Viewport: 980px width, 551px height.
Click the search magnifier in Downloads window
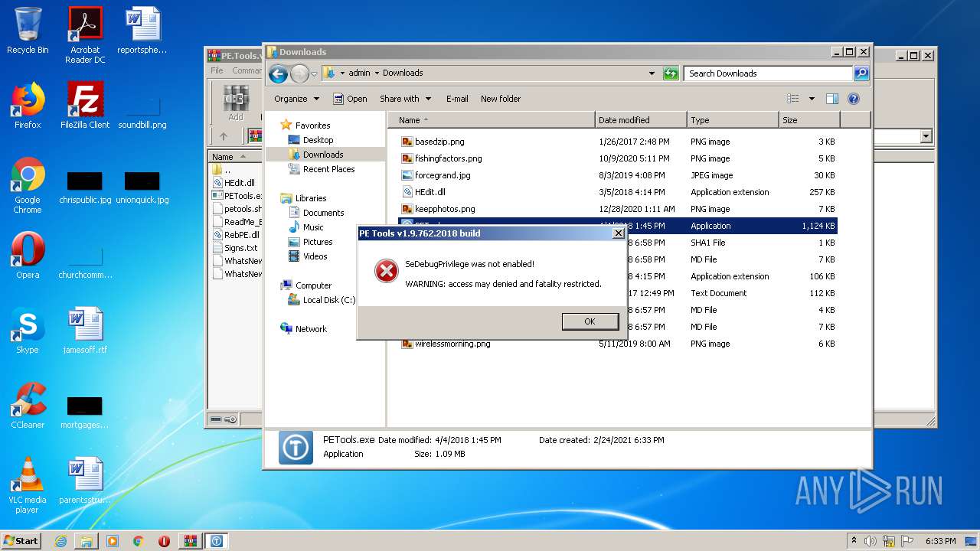pyautogui.click(x=861, y=73)
